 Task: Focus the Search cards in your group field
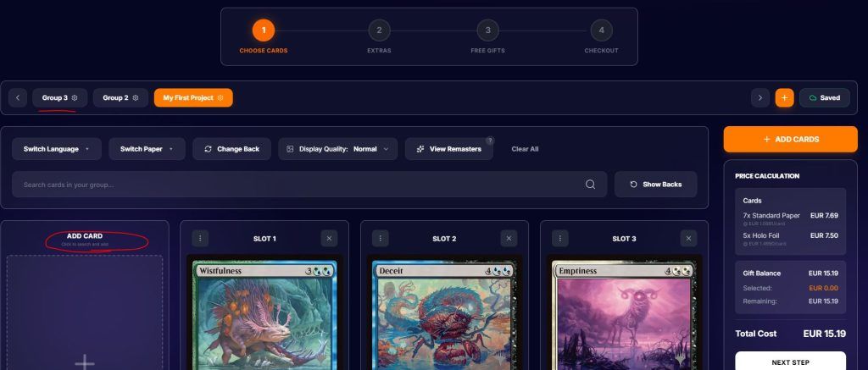[x=309, y=185]
